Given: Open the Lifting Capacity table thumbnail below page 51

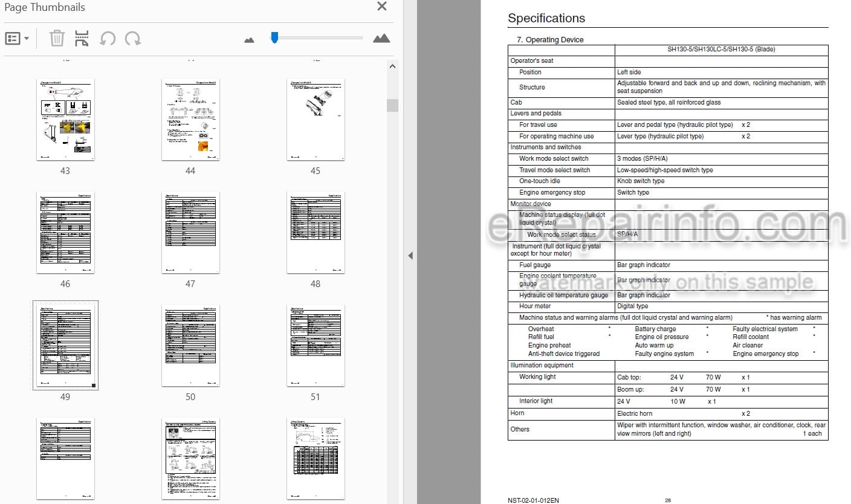Looking at the screenshot, I should [x=315, y=458].
